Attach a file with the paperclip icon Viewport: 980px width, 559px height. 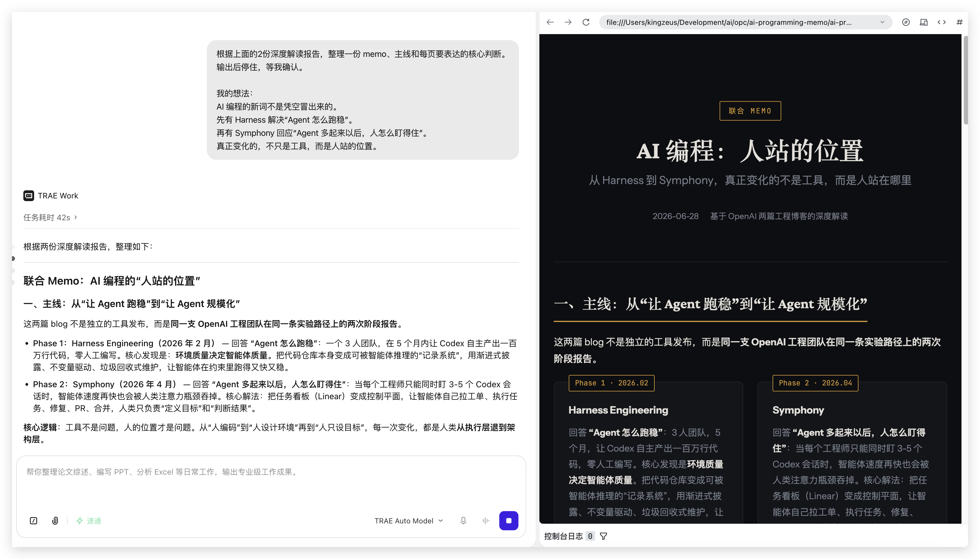[x=55, y=521]
